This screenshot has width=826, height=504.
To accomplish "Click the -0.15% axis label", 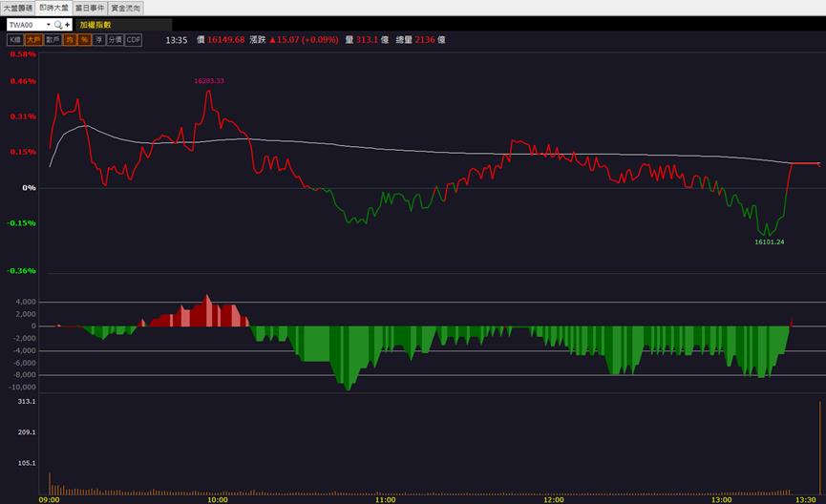I will (22, 222).
